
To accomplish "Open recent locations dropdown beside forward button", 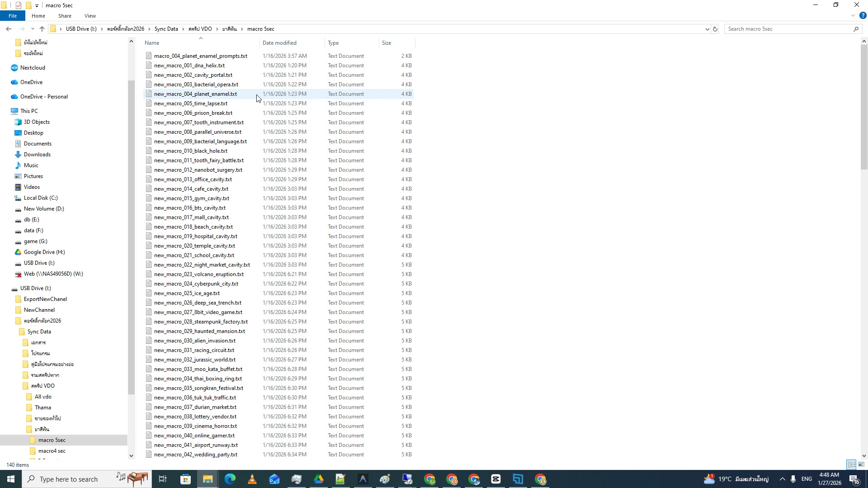I will coord(32,28).
